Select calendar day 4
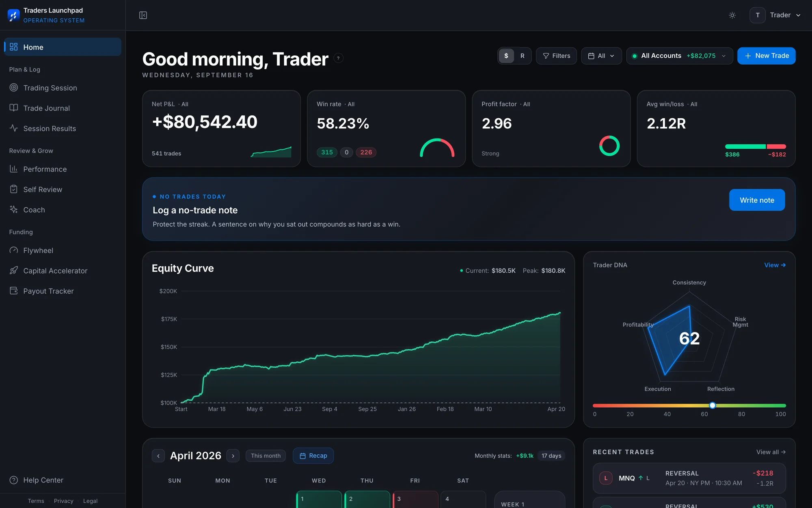This screenshot has height=508, width=812. (463, 499)
